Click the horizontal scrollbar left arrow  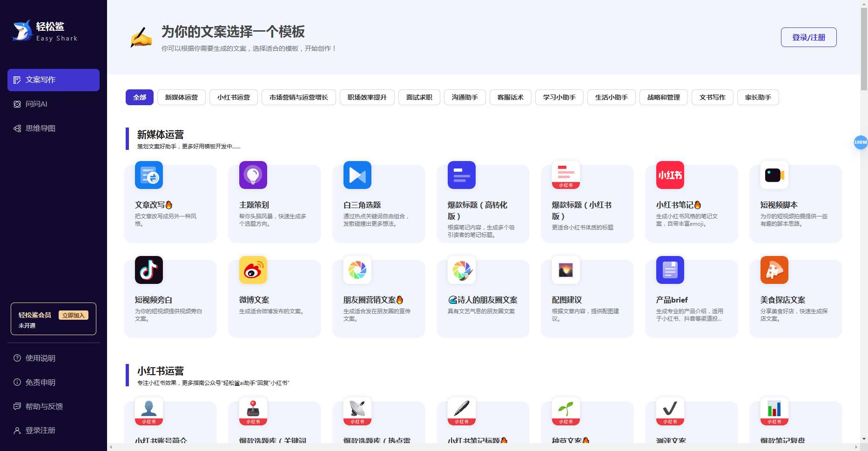click(111, 447)
